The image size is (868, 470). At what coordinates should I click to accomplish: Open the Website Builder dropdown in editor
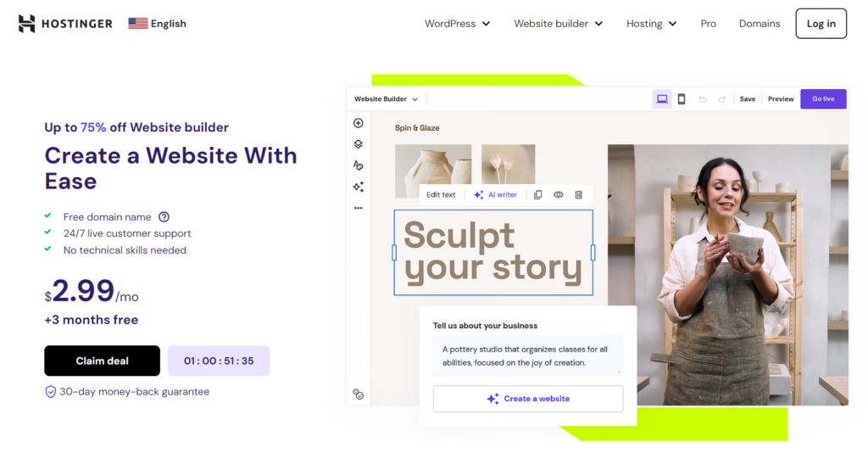(386, 99)
